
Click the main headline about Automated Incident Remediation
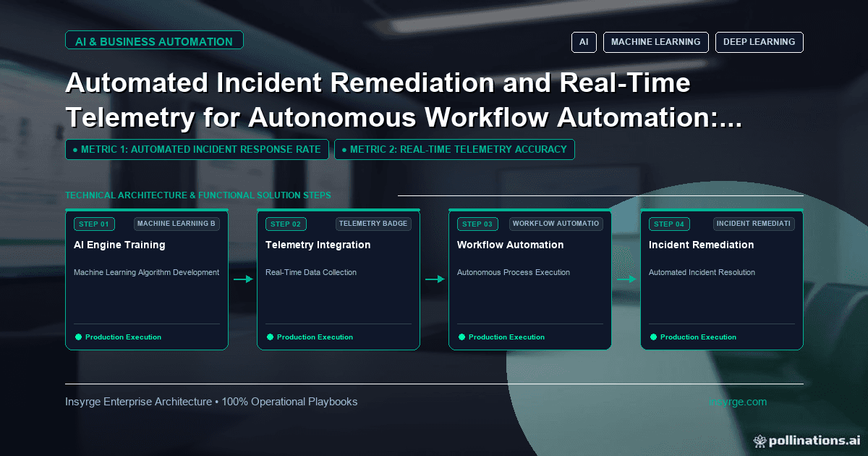403,99
